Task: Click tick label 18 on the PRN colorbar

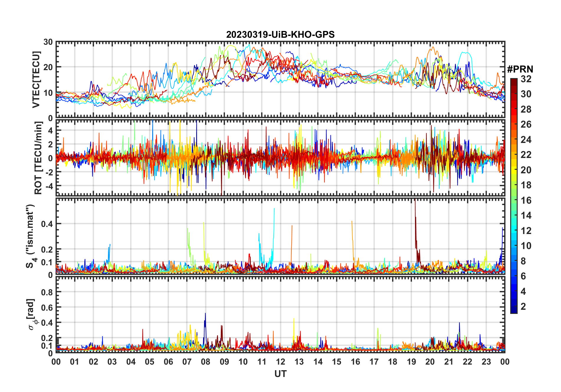Action: tap(526, 185)
